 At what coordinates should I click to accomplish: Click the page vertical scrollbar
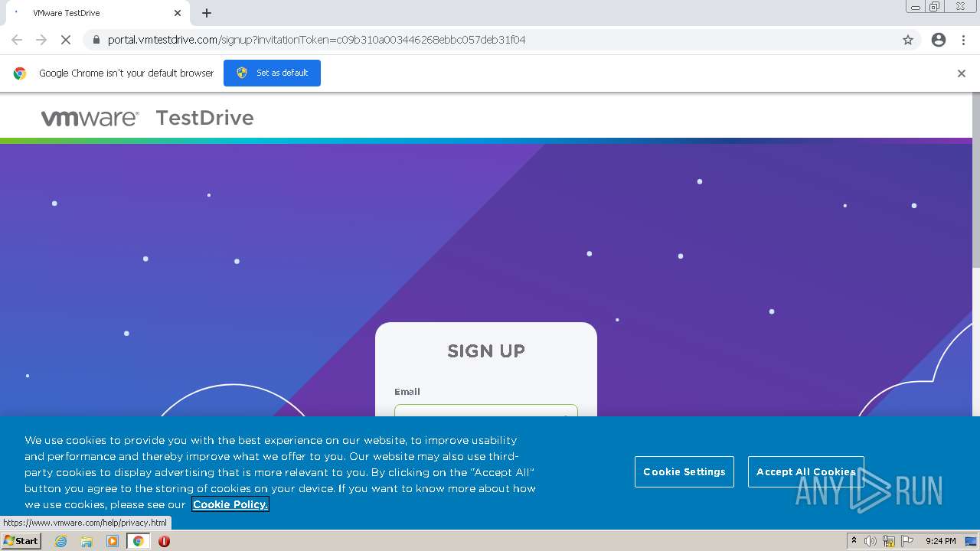(x=976, y=180)
